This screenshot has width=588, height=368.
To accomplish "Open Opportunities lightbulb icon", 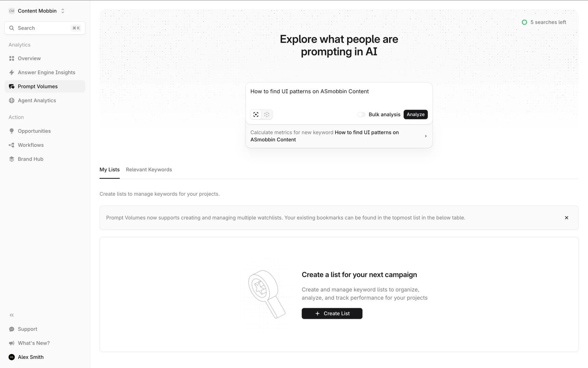I will [x=12, y=131].
